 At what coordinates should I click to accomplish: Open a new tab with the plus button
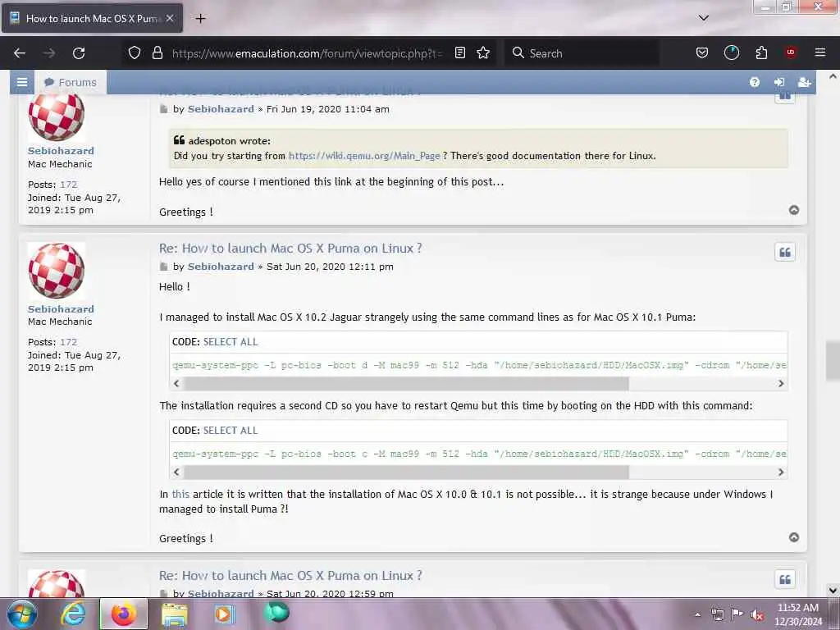point(200,19)
